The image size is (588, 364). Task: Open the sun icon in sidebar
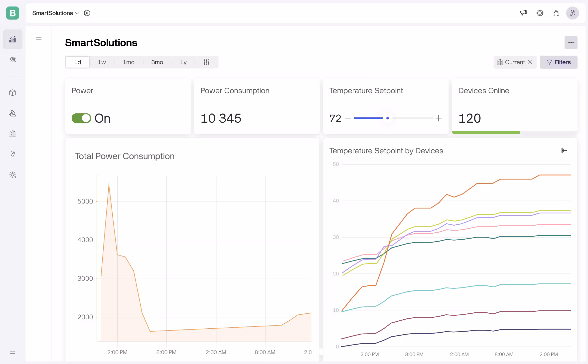13,175
